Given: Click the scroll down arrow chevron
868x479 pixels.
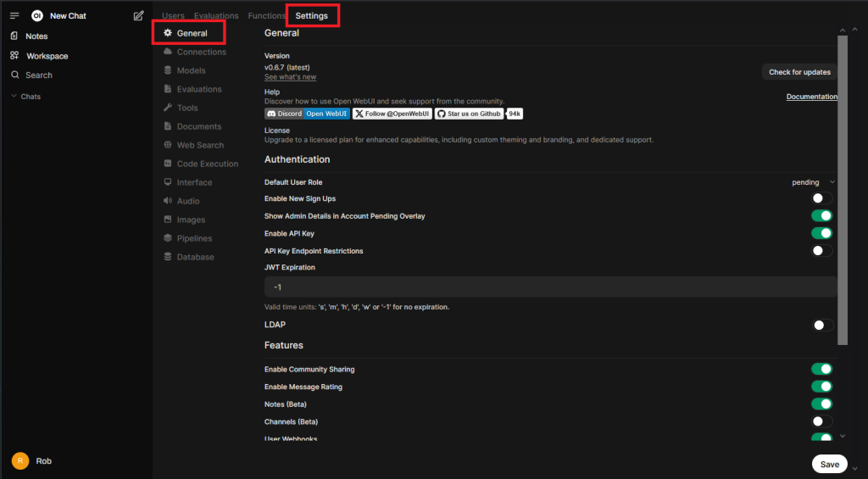Looking at the screenshot, I should (x=842, y=436).
